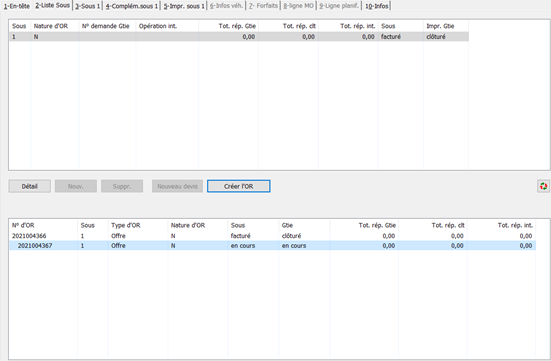Click upper table Tot. rép. clt header

pos(299,26)
